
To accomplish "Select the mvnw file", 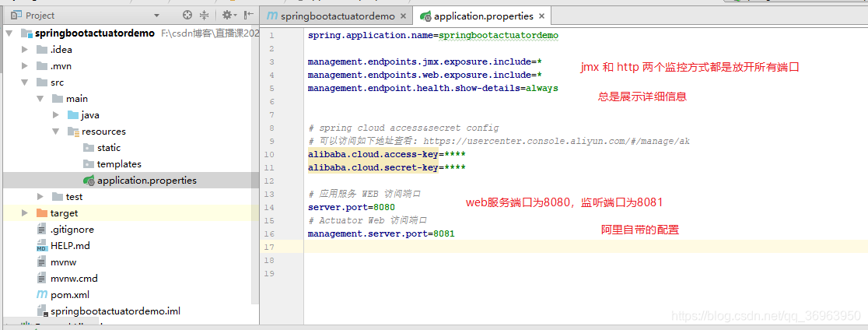I will [62, 262].
